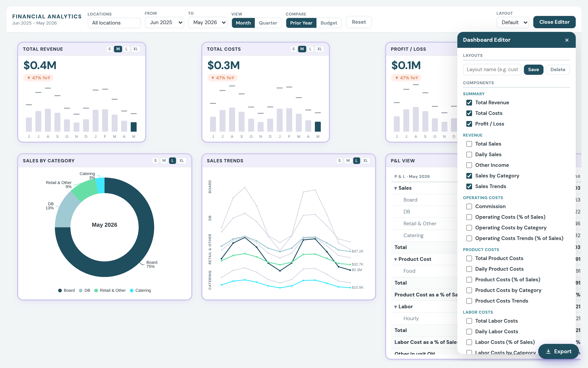Delete the selected layout
The image size is (588, 368).
[558, 70]
